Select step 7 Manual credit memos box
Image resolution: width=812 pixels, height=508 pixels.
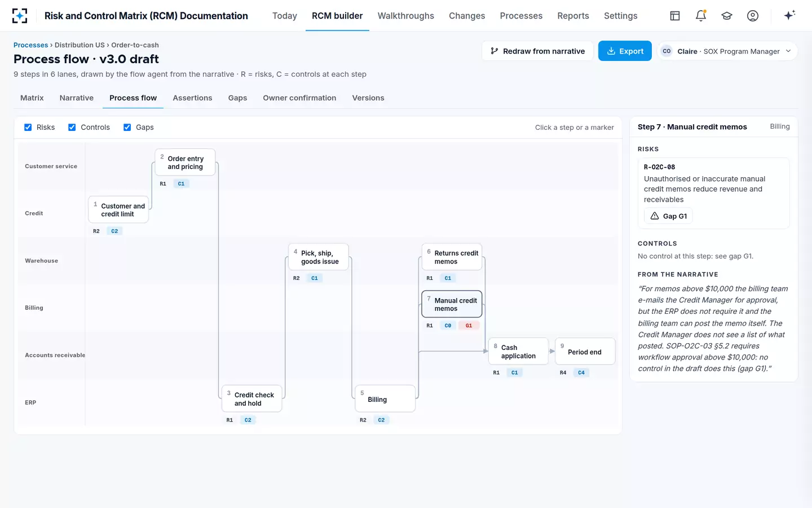452,304
